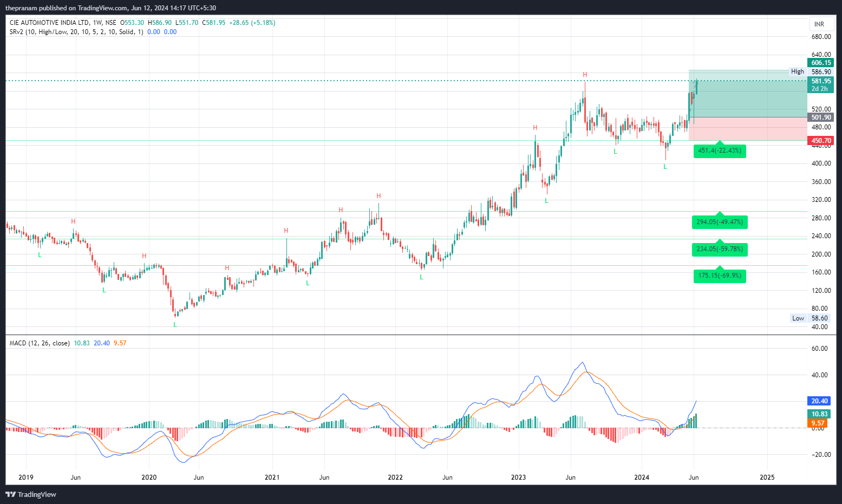
Task: Click the CIE AUTOMOTIVE INDIA LTD symbol title
Action: tap(49, 23)
